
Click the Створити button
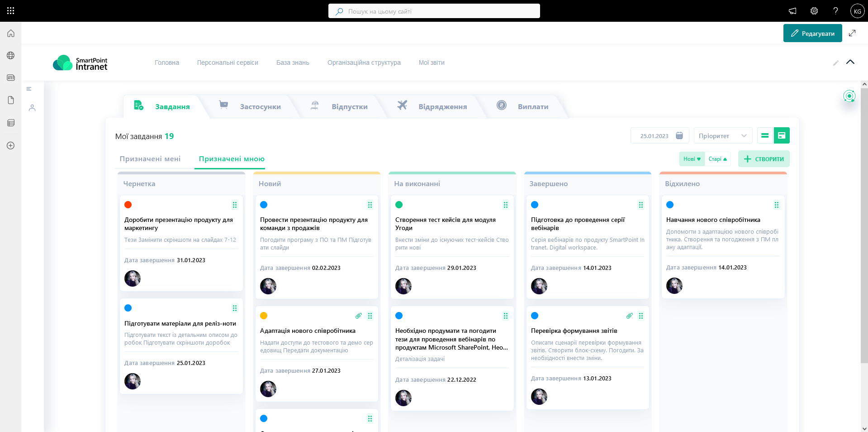[x=764, y=159]
